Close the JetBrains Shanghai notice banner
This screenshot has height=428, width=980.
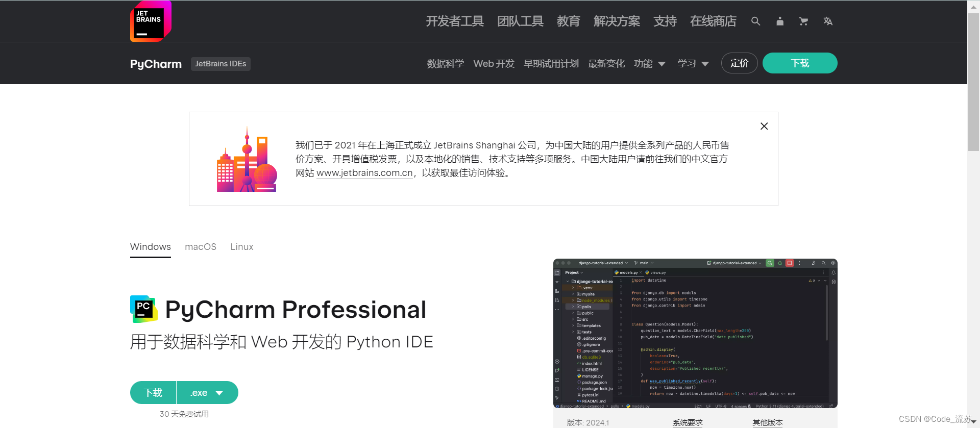tap(764, 126)
